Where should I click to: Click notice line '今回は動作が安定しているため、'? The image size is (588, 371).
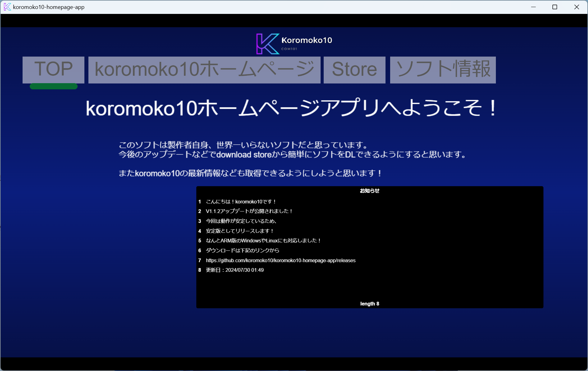tap(241, 221)
